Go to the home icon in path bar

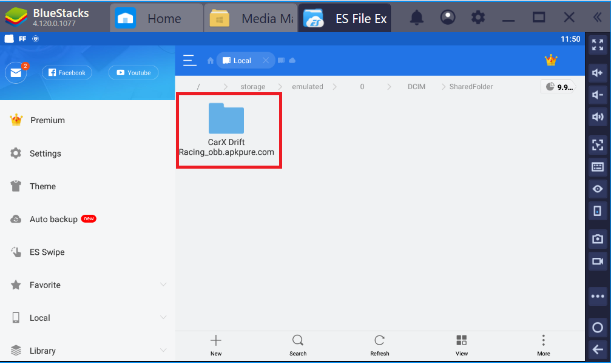211,61
